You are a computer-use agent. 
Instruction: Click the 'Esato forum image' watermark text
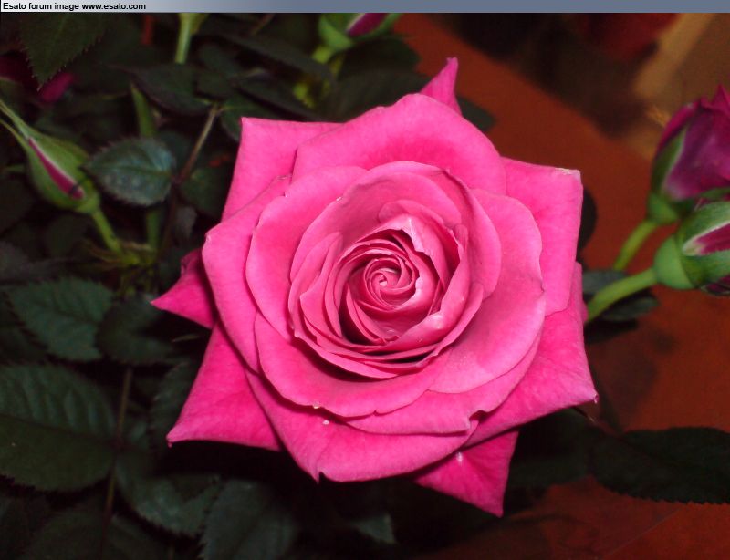click(41, 6)
